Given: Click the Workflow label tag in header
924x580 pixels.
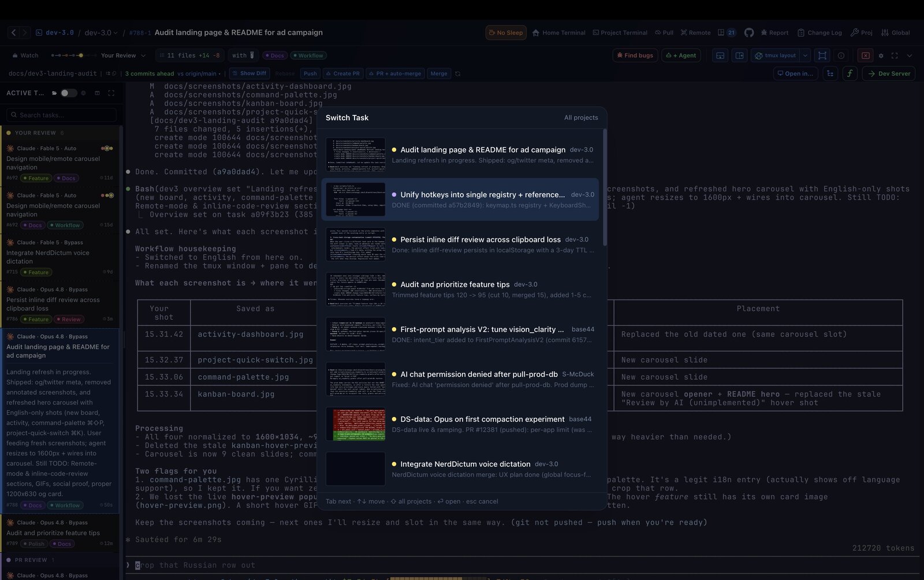Looking at the screenshot, I should coord(308,55).
